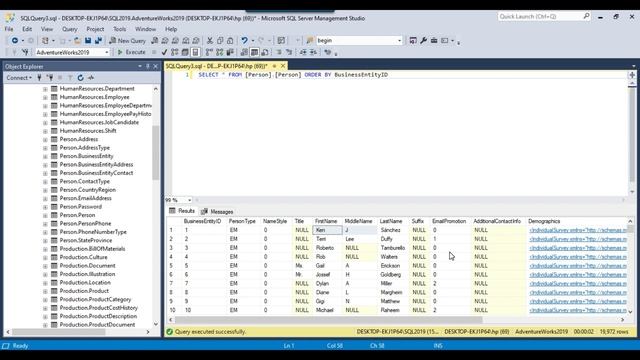Click the FirstName cell containing Ken

(x=327, y=230)
